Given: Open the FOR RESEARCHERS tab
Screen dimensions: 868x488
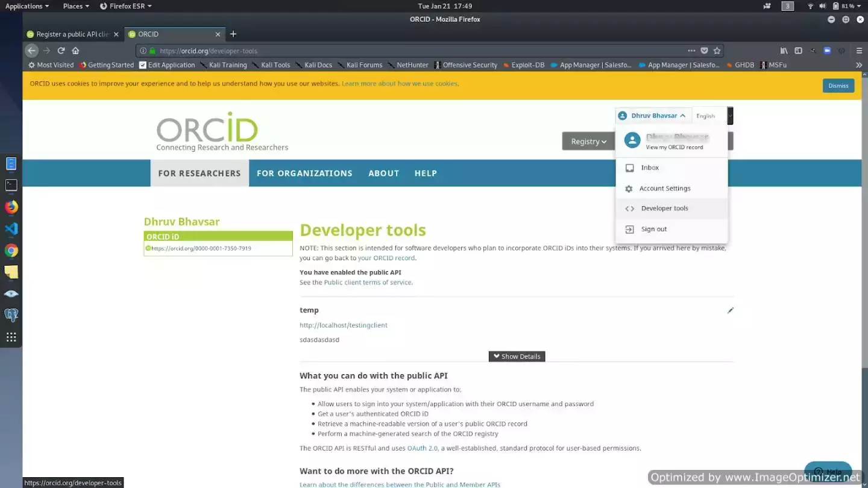Looking at the screenshot, I should [x=200, y=173].
